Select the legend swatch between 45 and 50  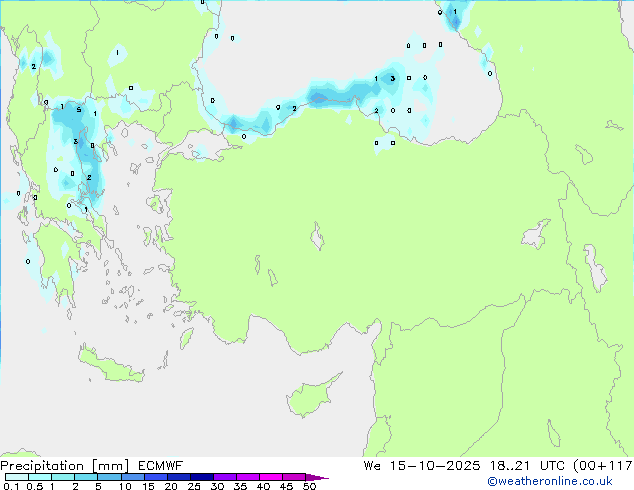pyautogui.click(x=294, y=477)
